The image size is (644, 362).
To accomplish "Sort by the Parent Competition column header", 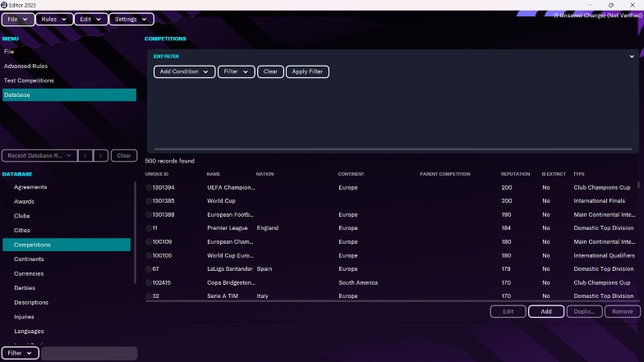I will coord(445,174).
